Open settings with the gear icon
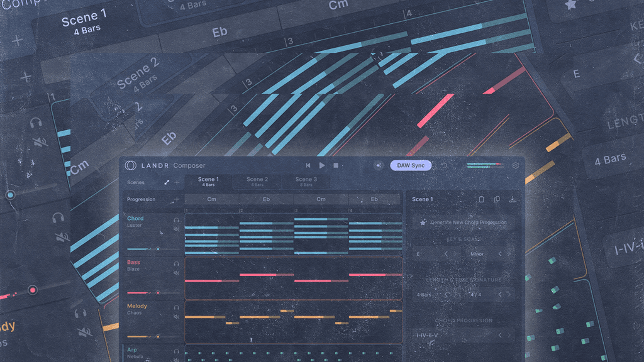The width and height of the screenshot is (644, 362). pos(516,165)
